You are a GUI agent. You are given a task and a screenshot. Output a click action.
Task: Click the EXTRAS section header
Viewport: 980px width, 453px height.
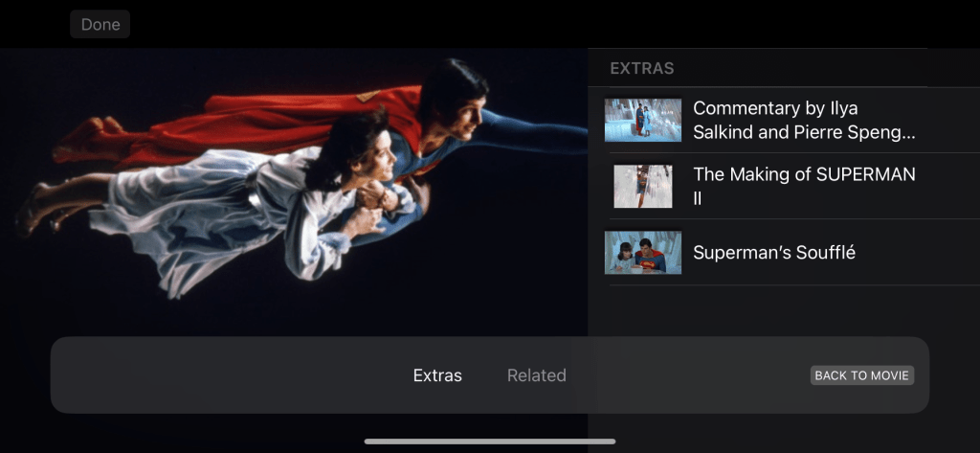(642, 68)
